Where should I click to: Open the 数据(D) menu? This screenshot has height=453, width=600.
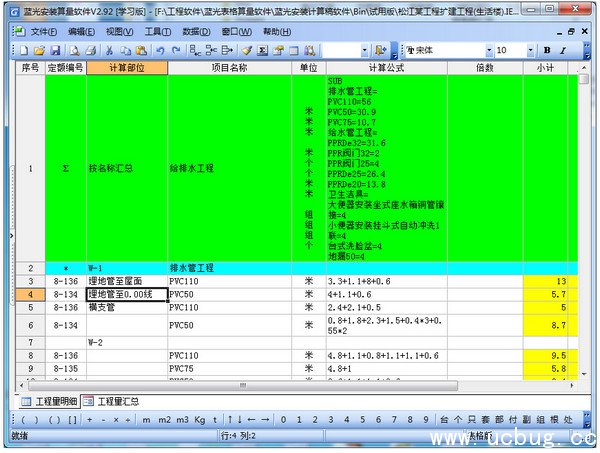coord(196,32)
